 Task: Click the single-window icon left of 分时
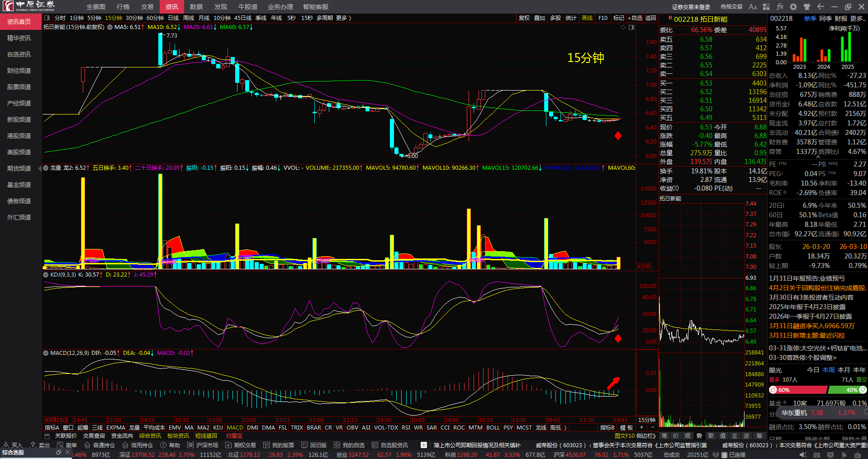(47, 18)
